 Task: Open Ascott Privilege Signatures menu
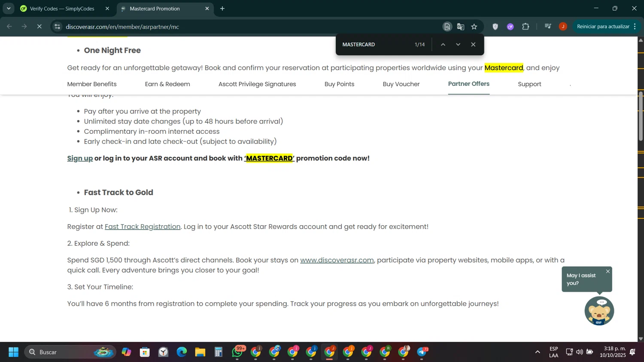tap(257, 84)
